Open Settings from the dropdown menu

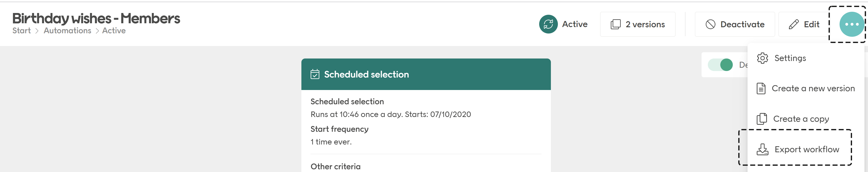coord(790,58)
